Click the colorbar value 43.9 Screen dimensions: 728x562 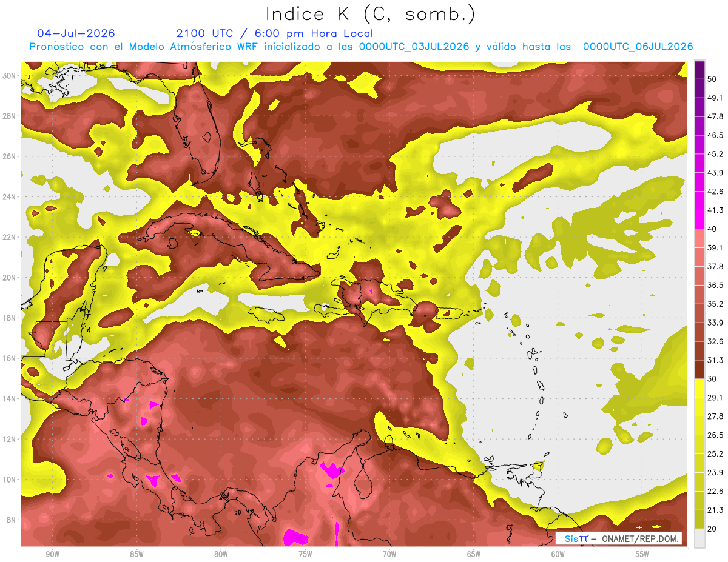(715, 173)
